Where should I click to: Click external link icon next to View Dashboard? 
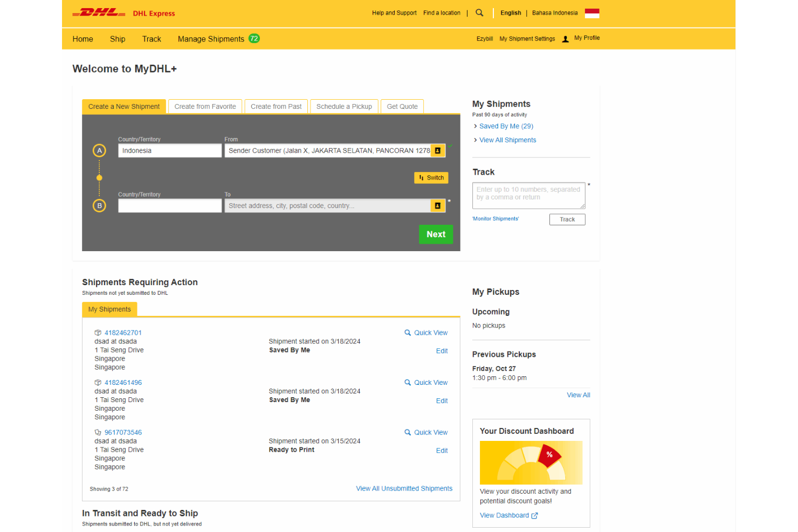[534, 516]
